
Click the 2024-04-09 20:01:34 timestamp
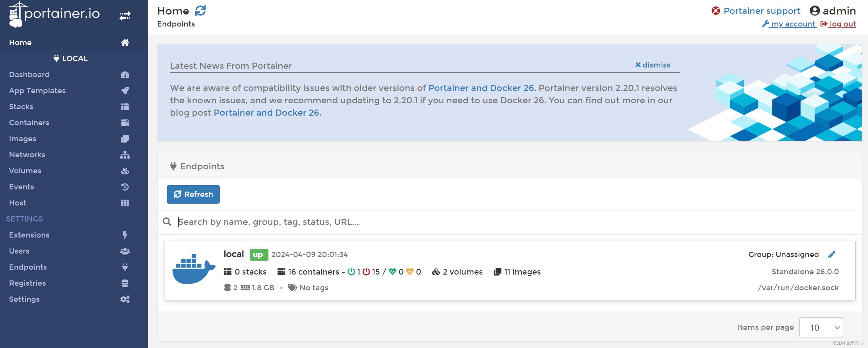[x=309, y=254]
